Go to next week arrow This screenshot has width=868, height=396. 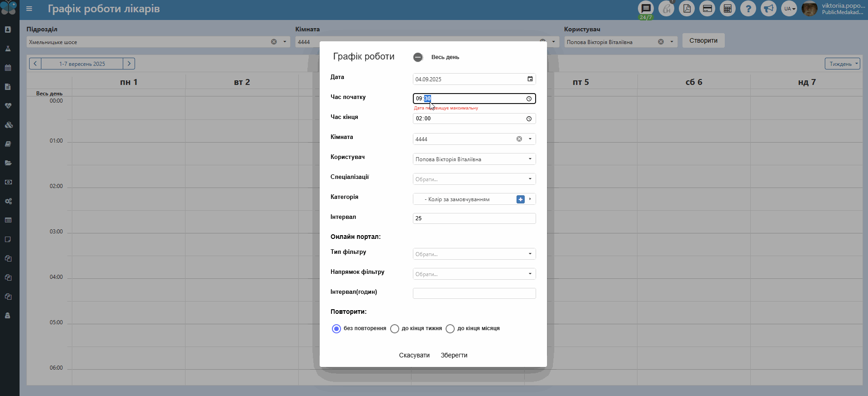click(x=129, y=64)
